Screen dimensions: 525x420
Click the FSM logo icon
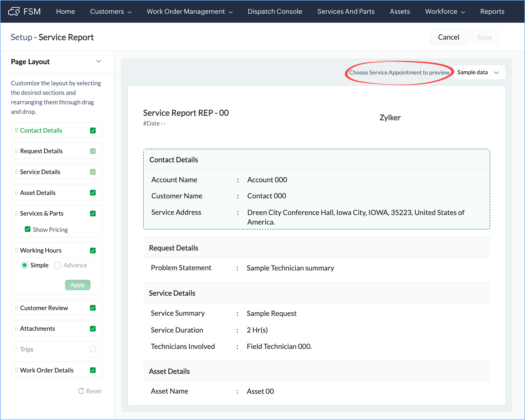coord(14,11)
